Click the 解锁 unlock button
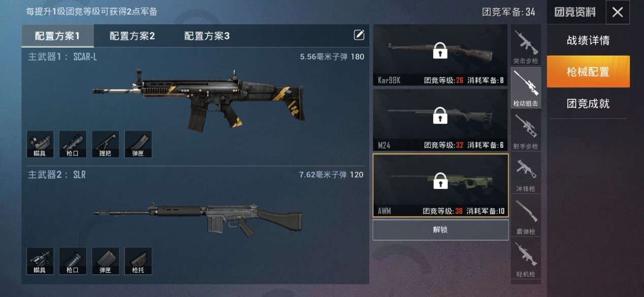 pyautogui.click(x=440, y=229)
